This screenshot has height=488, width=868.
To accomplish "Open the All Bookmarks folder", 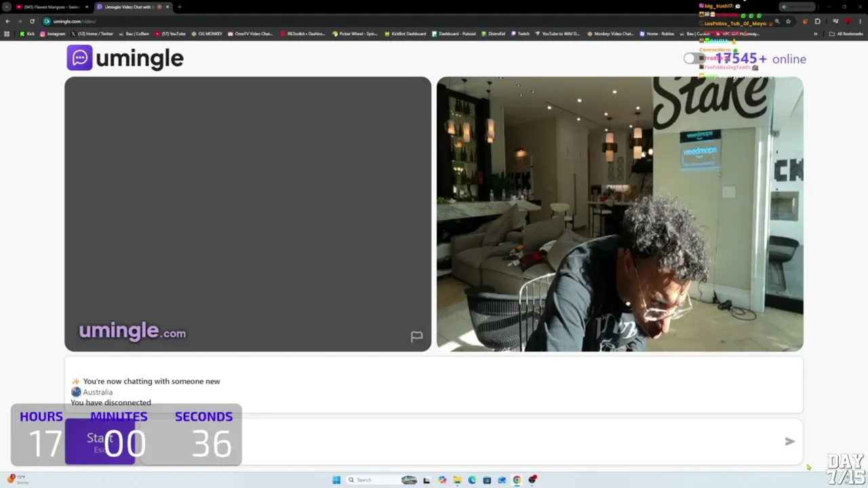I will [x=846, y=34].
